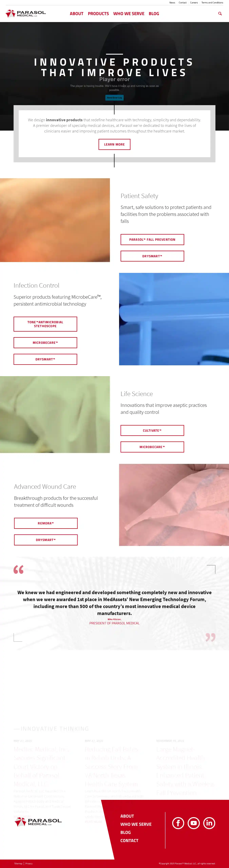This screenshot has height=868, width=229.
Task: Click Send Error Log button
Action: (114, 98)
